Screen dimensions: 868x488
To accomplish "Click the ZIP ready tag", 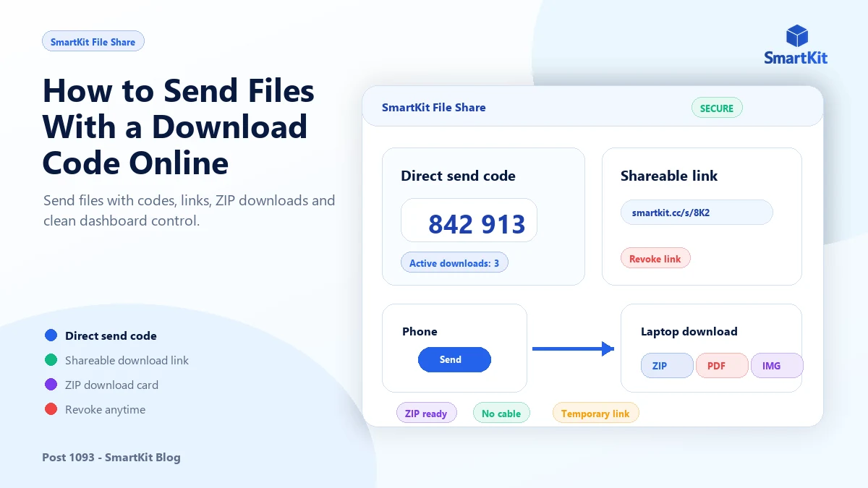I will (x=426, y=413).
